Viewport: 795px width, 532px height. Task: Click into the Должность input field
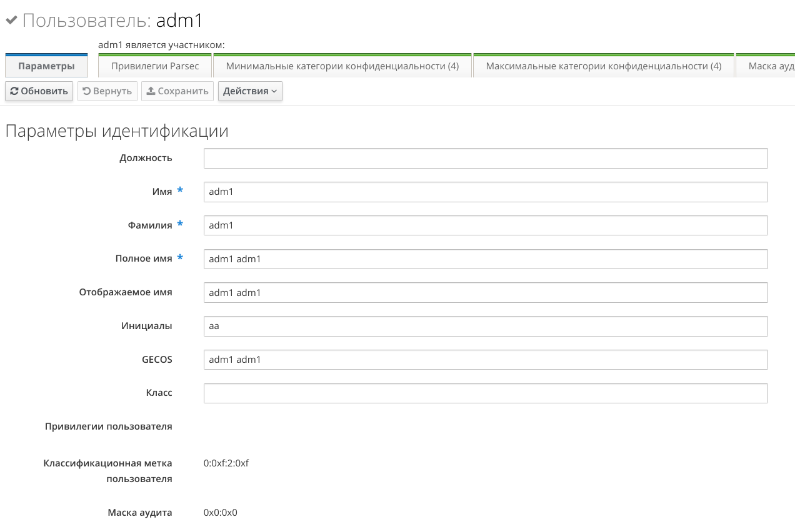pos(485,159)
